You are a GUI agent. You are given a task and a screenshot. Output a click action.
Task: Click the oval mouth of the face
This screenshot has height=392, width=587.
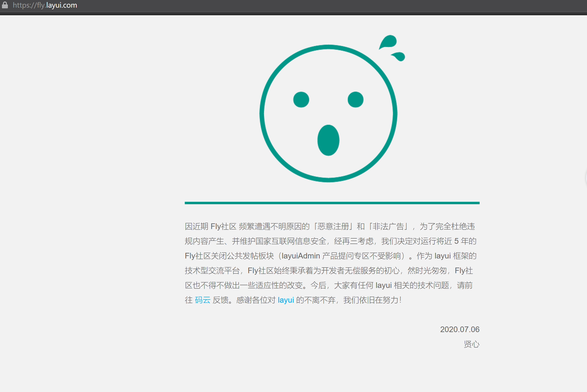(x=328, y=140)
